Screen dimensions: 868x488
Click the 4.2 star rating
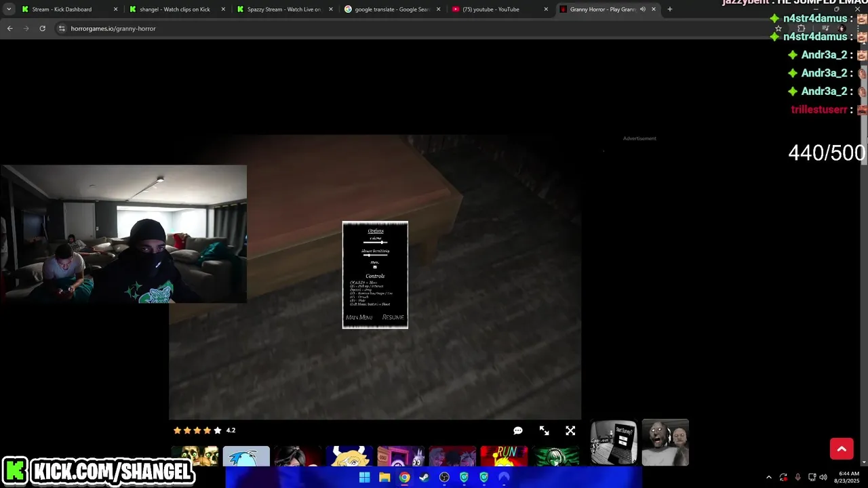pyautogui.click(x=204, y=430)
